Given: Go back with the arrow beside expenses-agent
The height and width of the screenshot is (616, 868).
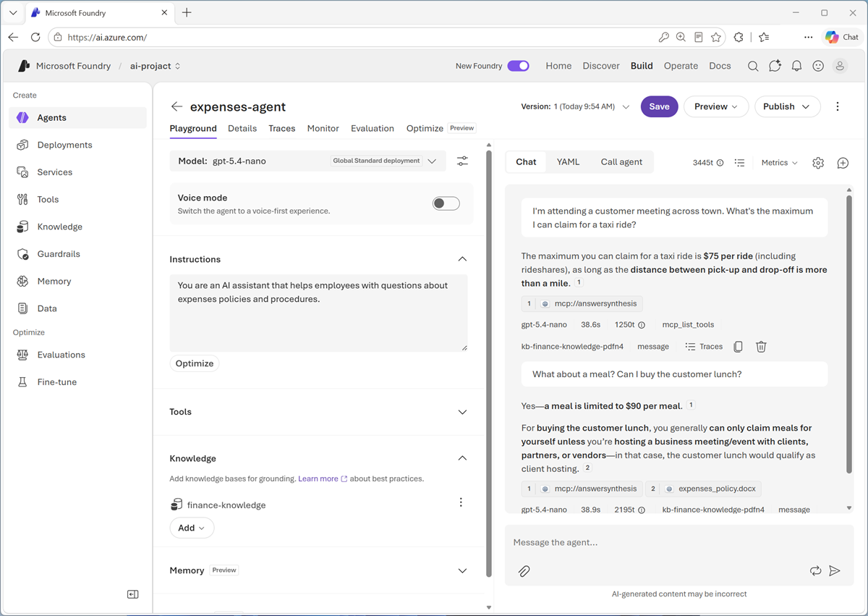Looking at the screenshot, I should pyautogui.click(x=176, y=106).
